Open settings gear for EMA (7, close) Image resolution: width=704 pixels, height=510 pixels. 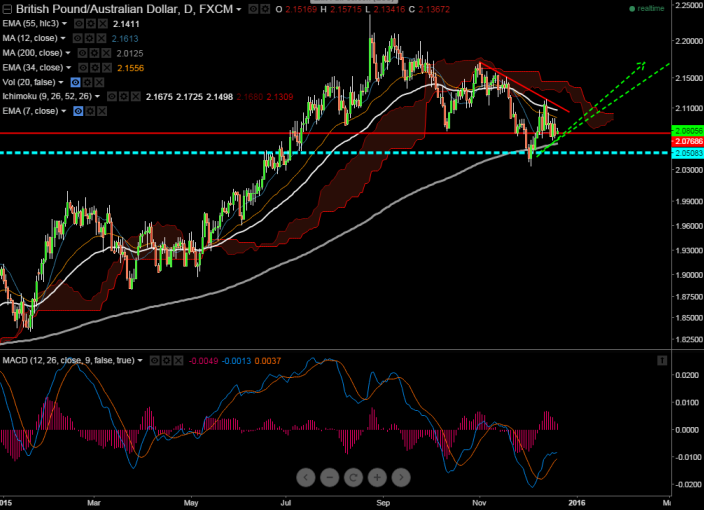pyautogui.click(x=90, y=111)
